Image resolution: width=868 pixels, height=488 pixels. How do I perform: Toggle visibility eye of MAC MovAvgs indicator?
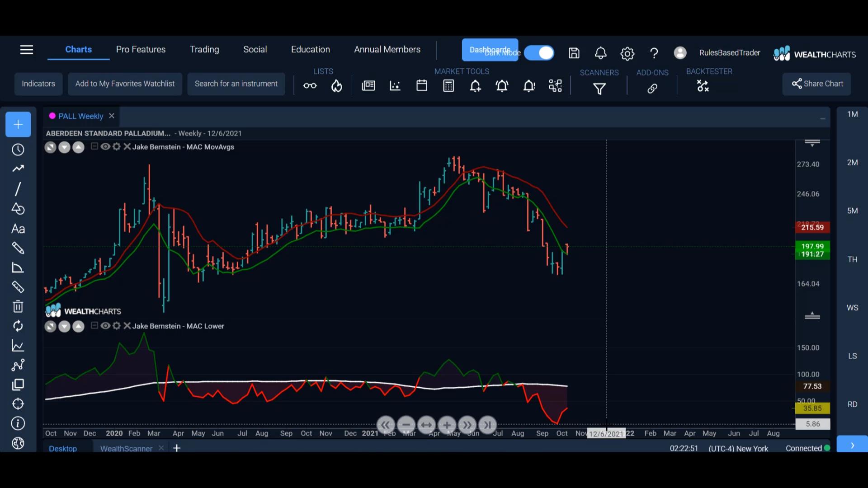(105, 146)
